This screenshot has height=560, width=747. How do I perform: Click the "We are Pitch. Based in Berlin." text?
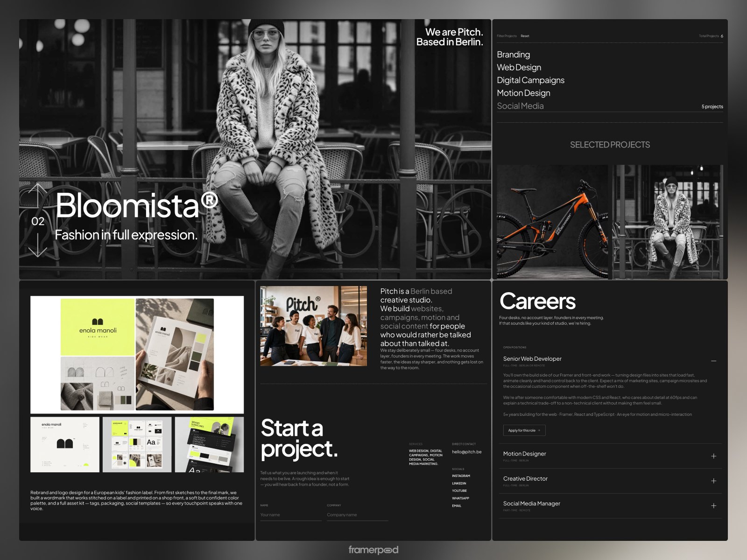tap(450, 37)
